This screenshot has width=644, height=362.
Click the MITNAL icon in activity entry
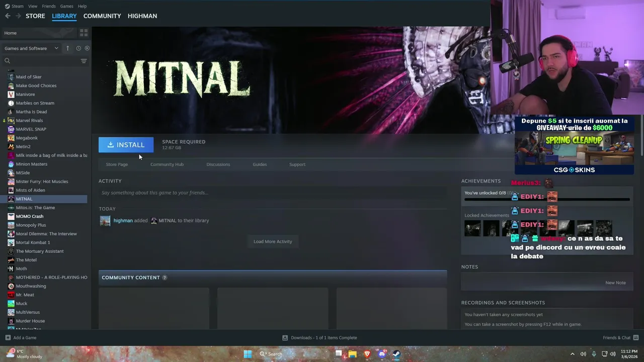[x=154, y=221]
